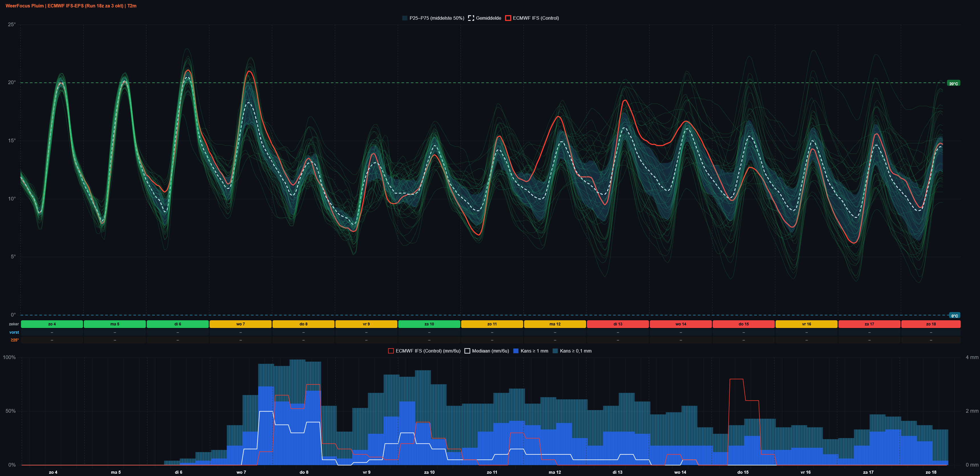Toggle the Gemiddelde dashed legend box
The width and height of the screenshot is (980, 476).
(x=471, y=18)
